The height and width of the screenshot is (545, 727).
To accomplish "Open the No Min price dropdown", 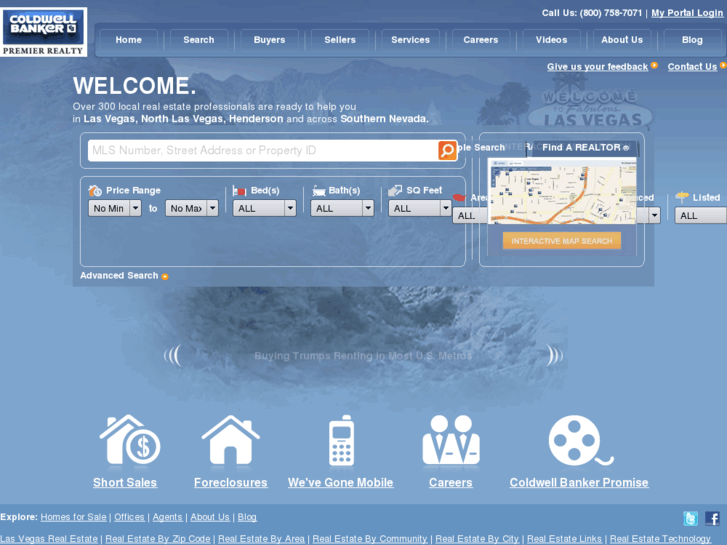I will point(115,208).
